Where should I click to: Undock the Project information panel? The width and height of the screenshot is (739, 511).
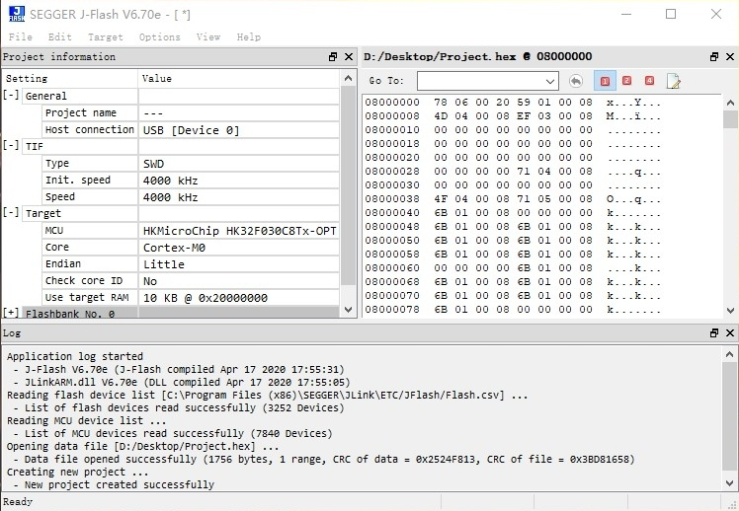point(333,57)
